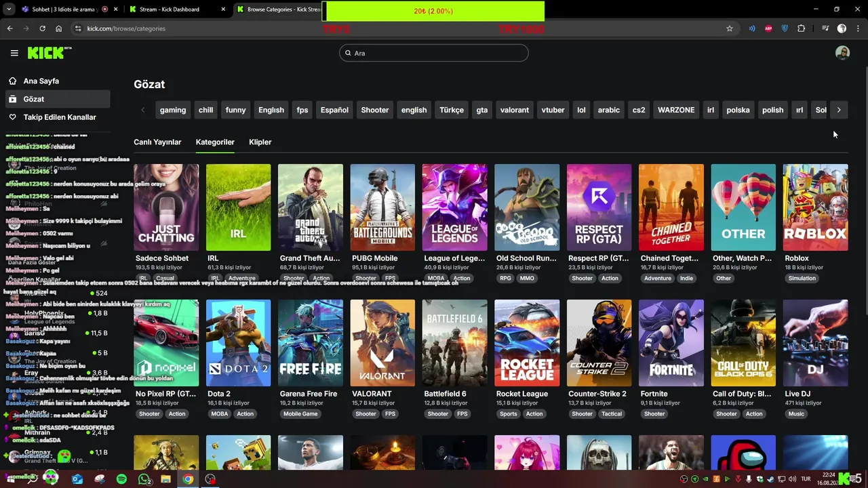Filter by the gaming tag
Image resolution: width=868 pixels, height=488 pixels.
[173, 110]
